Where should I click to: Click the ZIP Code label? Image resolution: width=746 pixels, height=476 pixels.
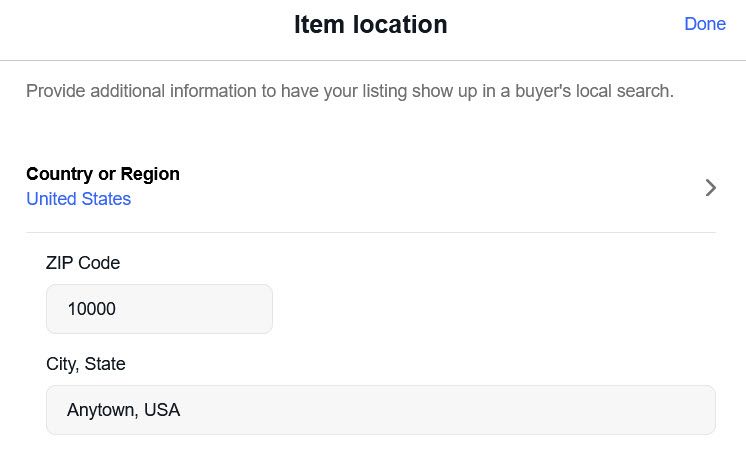tap(83, 263)
